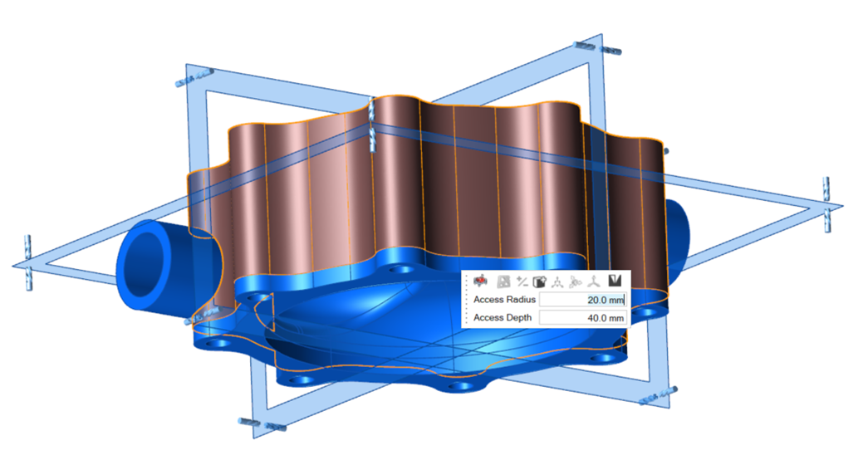This screenshot has height=465, width=868.
Task: Click the red part icon in mini toolbar
Action: pos(480,281)
